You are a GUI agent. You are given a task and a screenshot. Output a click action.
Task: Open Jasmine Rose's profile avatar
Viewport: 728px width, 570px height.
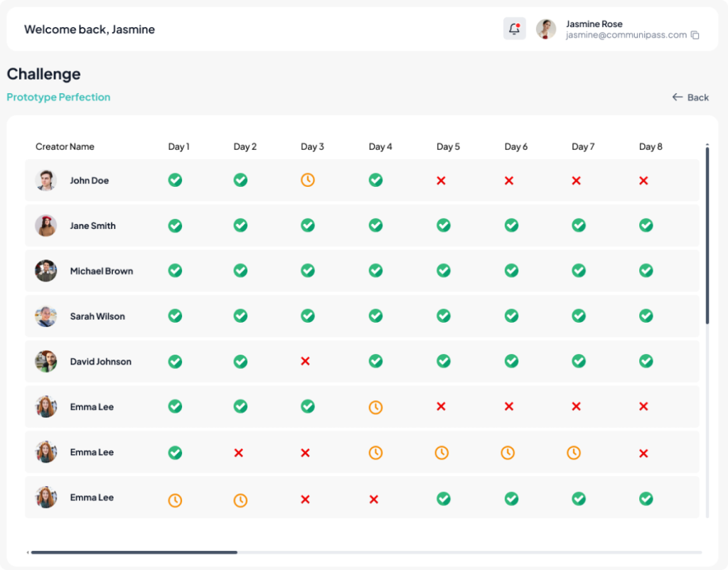(546, 29)
